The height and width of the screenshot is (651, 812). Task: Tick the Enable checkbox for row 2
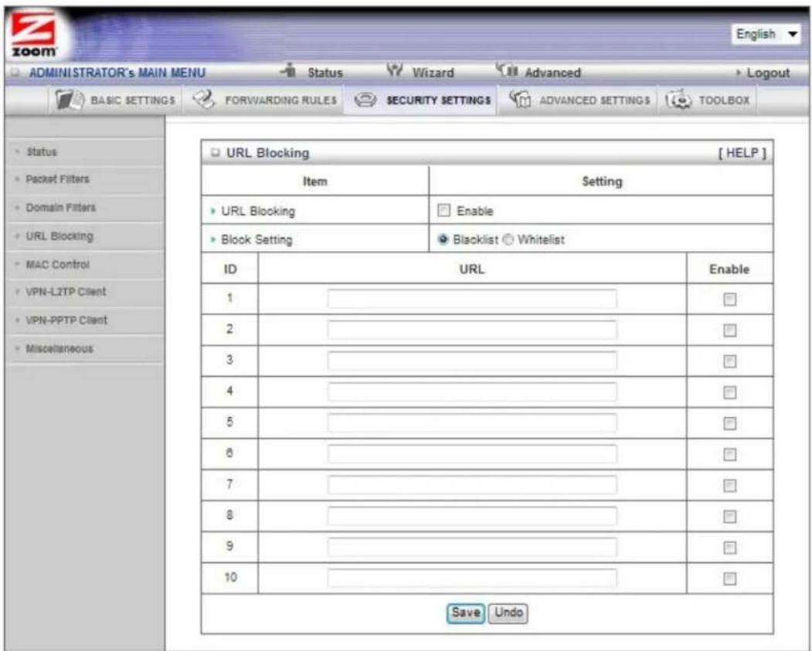click(x=729, y=331)
